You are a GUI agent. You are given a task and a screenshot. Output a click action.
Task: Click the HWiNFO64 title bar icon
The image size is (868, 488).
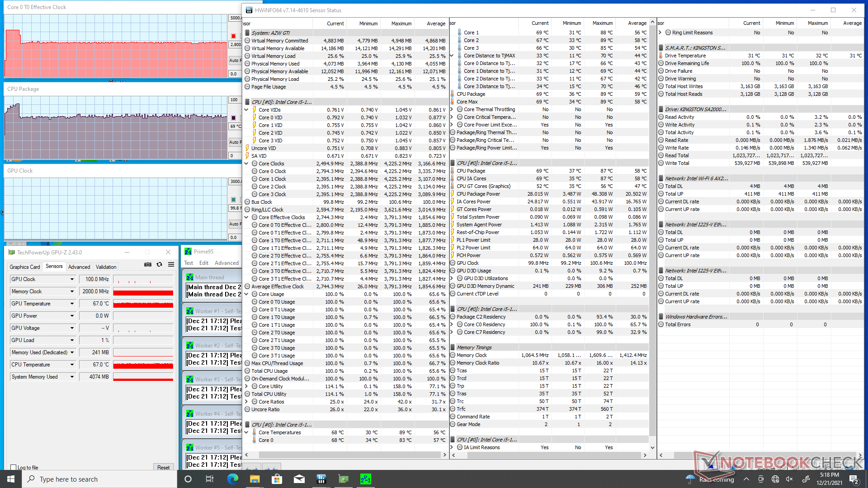[249, 10]
